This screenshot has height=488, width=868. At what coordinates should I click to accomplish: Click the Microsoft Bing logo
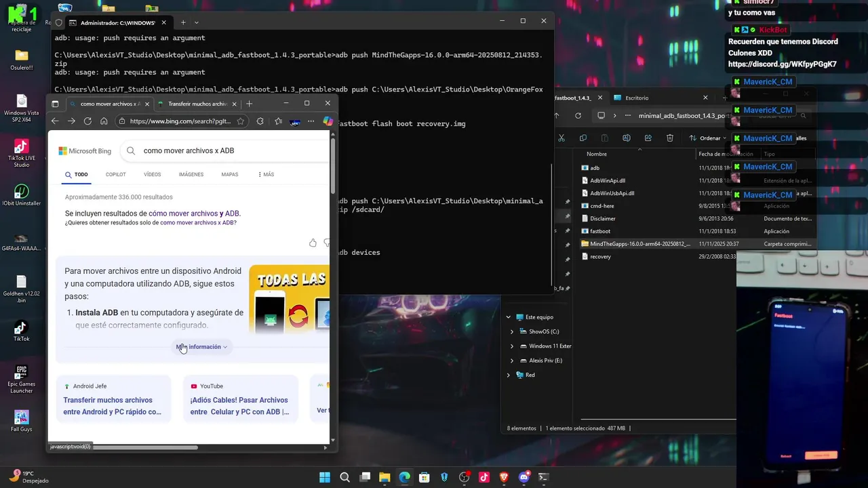pos(85,151)
